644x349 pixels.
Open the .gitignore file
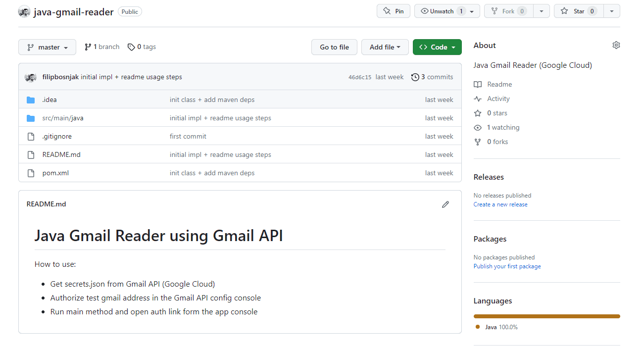[x=57, y=136]
